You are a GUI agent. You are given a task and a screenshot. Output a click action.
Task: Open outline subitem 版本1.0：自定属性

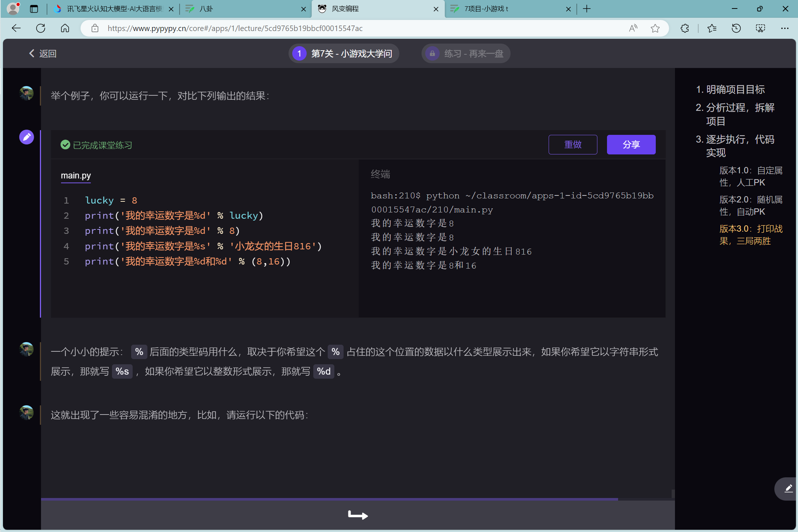[751, 176]
